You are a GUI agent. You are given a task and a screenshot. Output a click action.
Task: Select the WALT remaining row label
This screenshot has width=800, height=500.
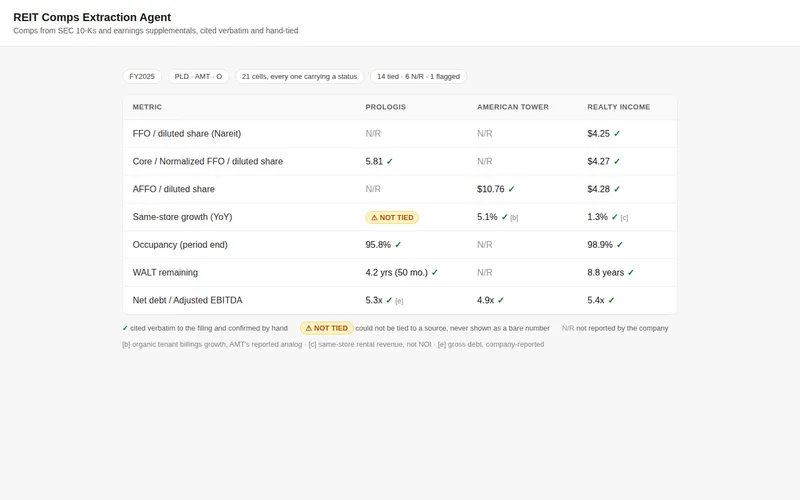click(165, 272)
